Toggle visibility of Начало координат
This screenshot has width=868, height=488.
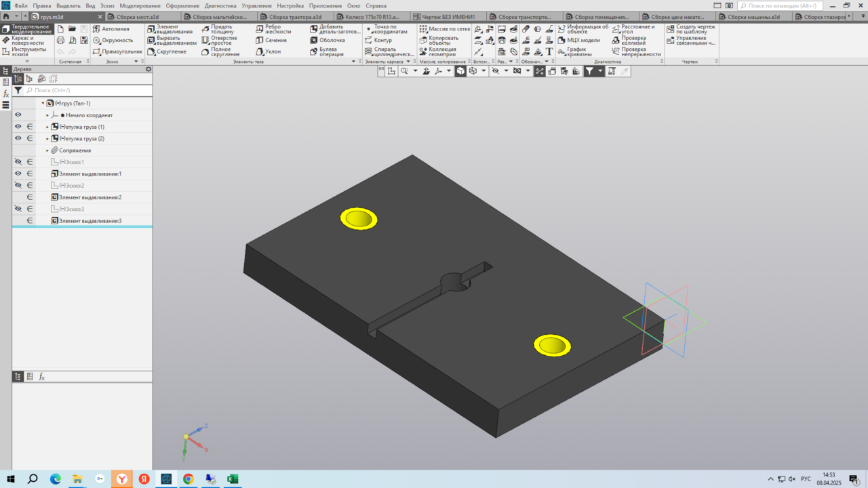pos(18,115)
